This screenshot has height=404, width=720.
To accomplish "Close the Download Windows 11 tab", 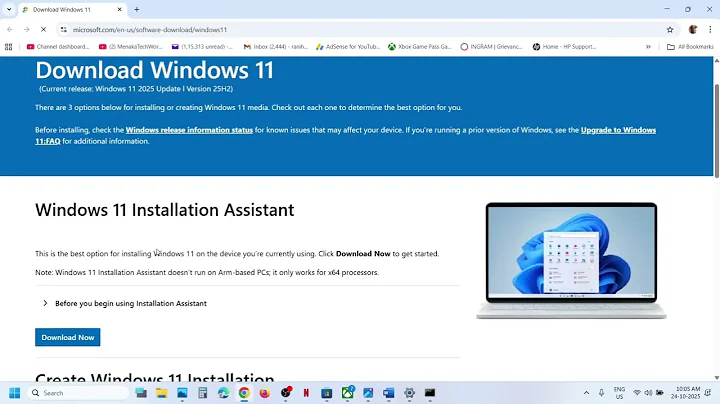I will pos(119,9).
